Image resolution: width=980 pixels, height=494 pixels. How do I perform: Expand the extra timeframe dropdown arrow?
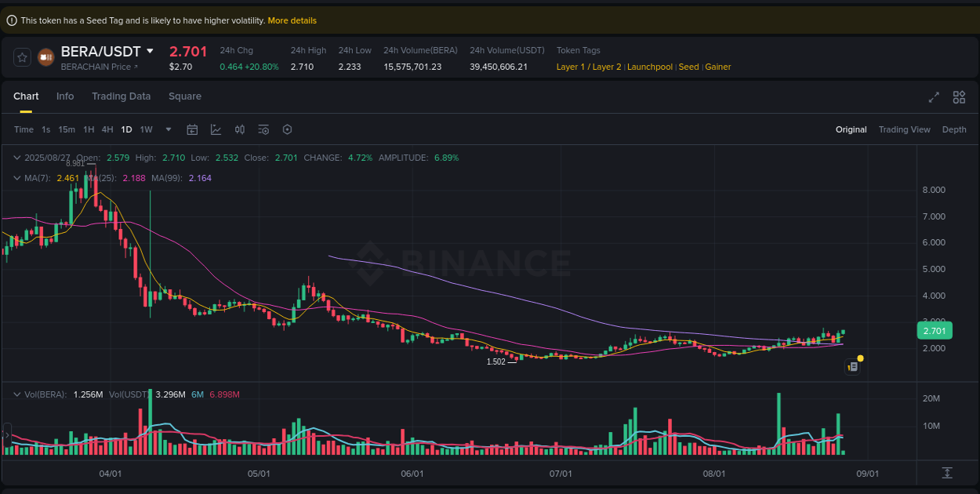pyautogui.click(x=167, y=129)
